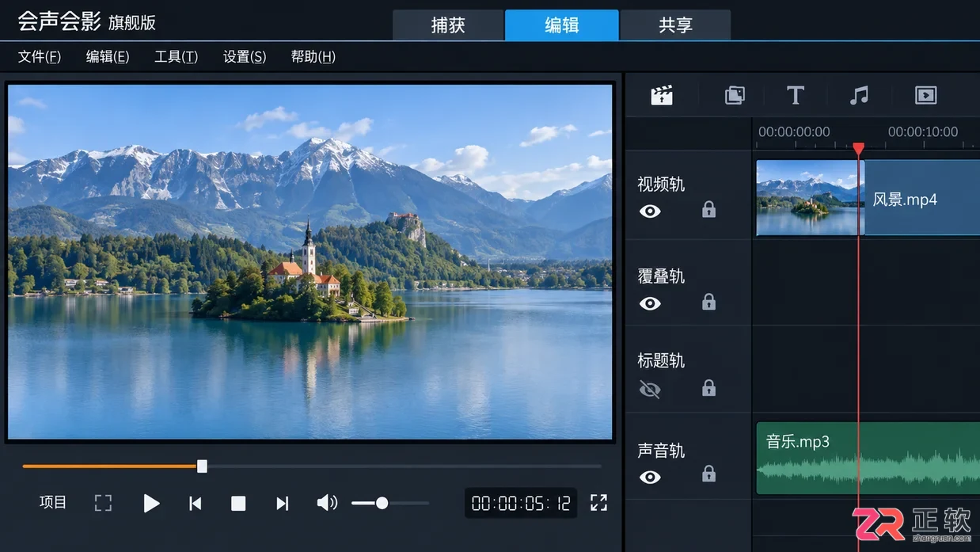Hide the 视频轨 track visibility

[650, 211]
